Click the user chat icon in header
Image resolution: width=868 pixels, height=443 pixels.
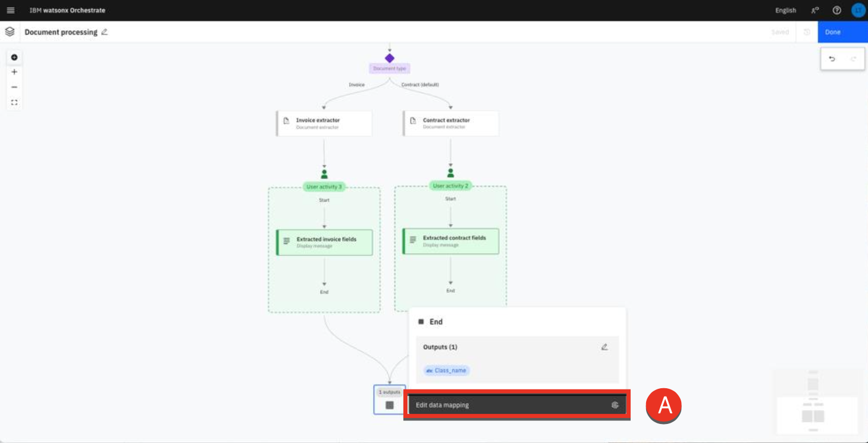[814, 10]
